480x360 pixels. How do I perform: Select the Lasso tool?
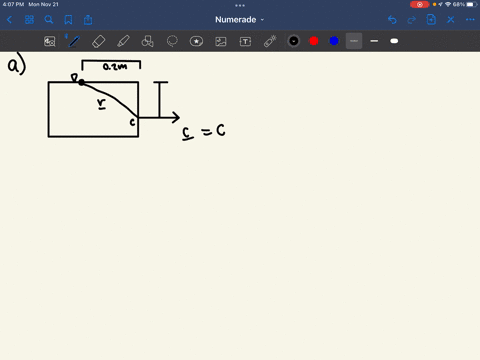[x=172, y=41]
